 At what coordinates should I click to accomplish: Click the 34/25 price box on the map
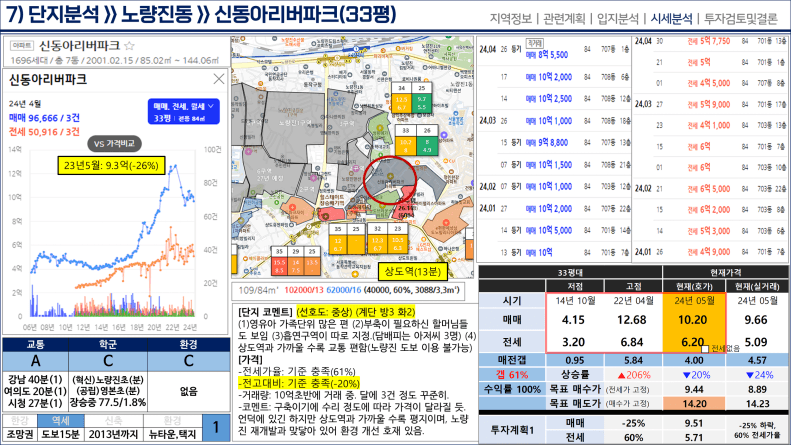click(411, 97)
